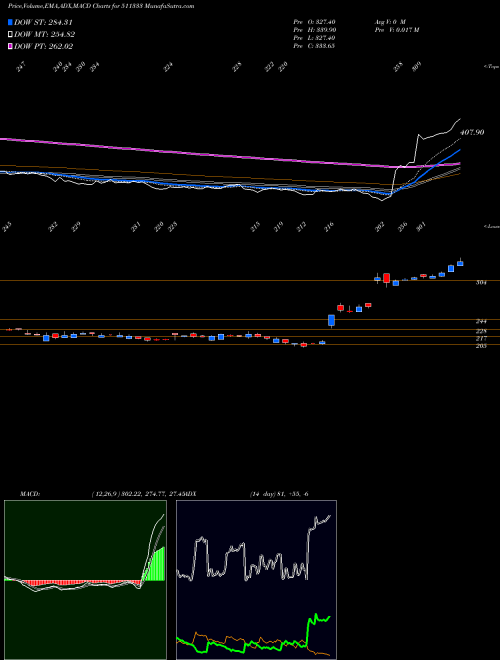Click the 202 lows label

(379, 227)
